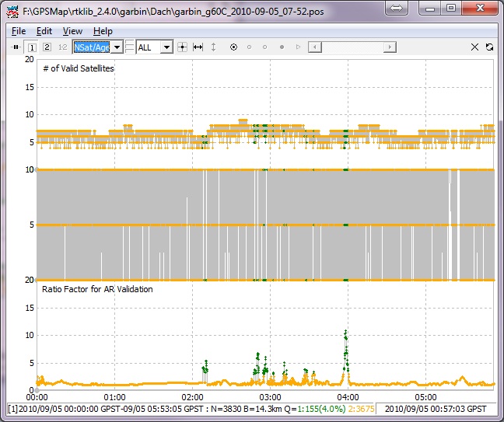Click the time scrollbar left arrow

[x=313, y=47]
